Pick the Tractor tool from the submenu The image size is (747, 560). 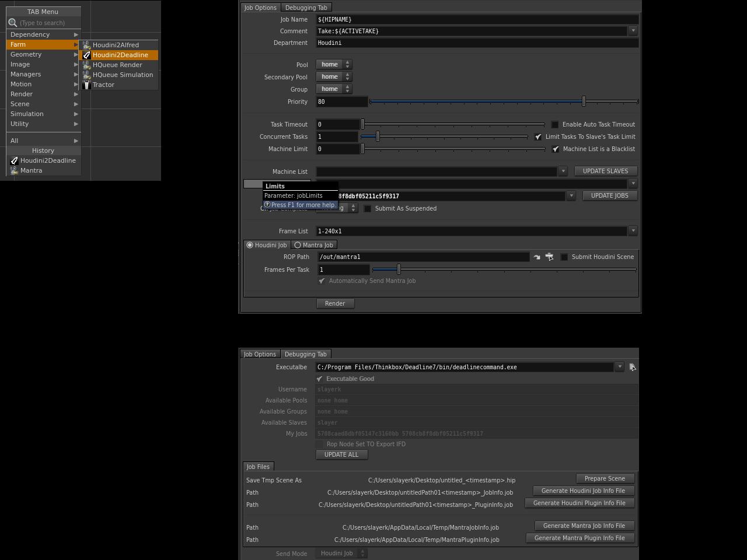click(103, 85)
